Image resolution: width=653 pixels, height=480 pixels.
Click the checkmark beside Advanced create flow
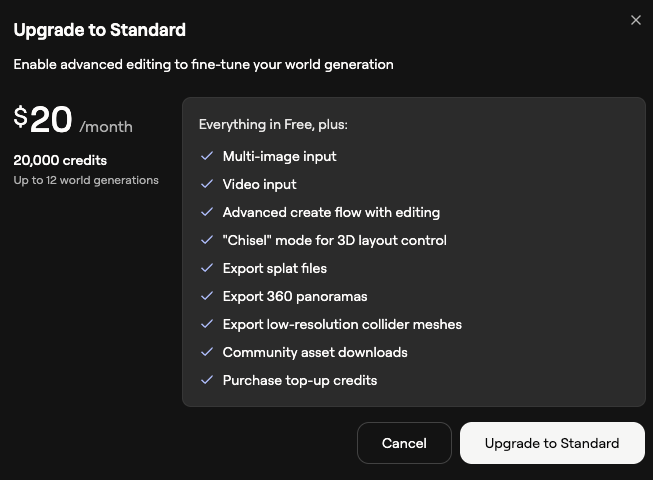click(207, 212)
